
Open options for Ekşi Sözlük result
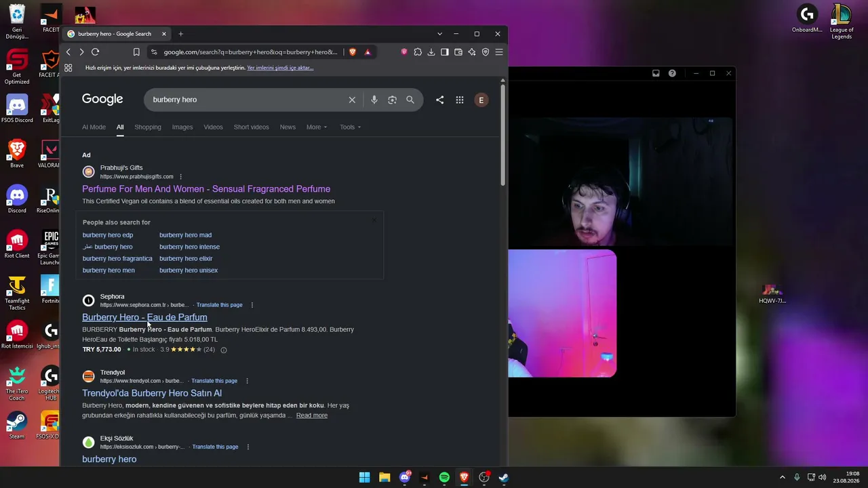pyautogui.click(x=248, y=447)
